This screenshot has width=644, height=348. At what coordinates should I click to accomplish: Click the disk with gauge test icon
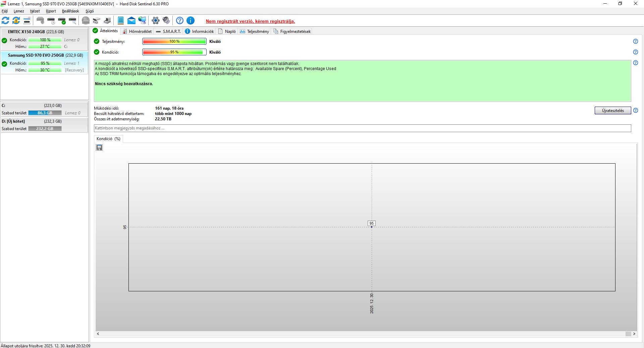[x=40, y=20]
